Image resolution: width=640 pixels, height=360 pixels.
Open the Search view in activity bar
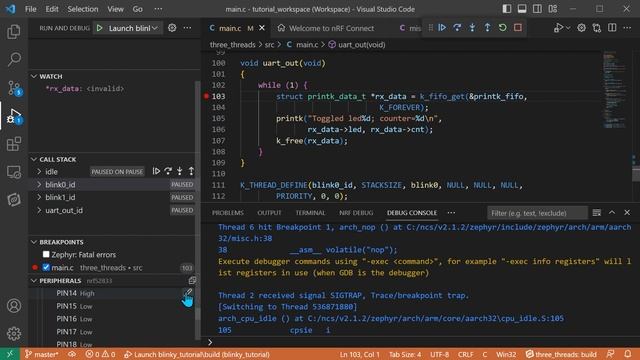coord(14,60)
